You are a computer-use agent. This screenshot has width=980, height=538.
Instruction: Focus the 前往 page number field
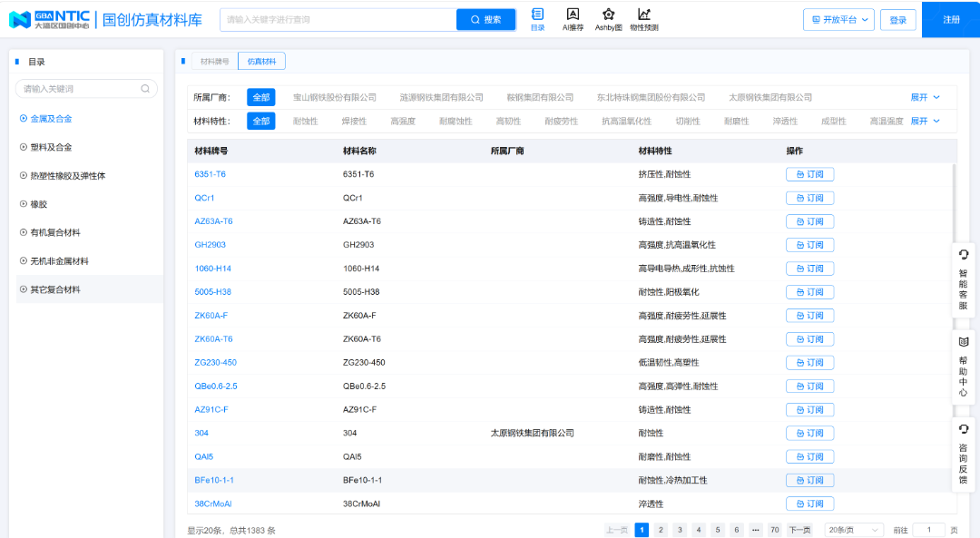[929, 530]
